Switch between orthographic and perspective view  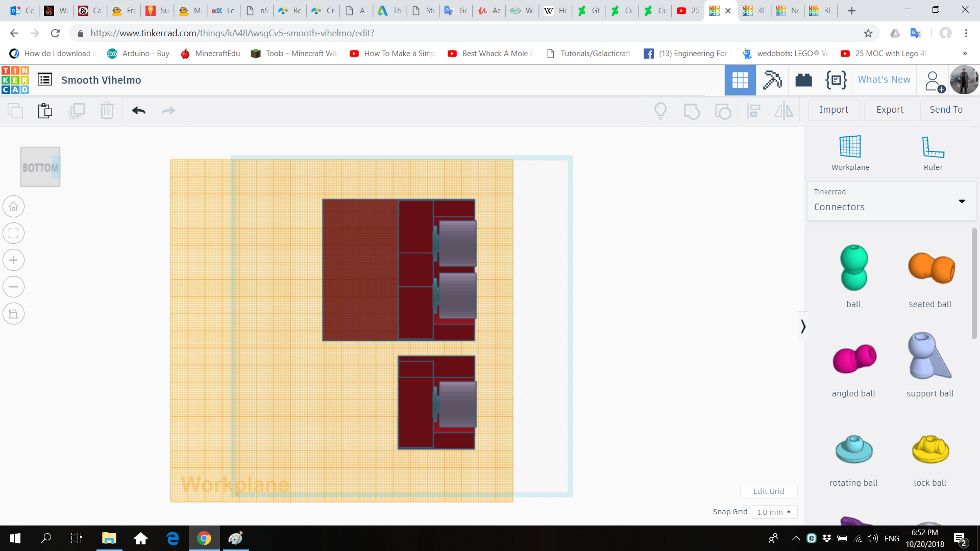13,313
